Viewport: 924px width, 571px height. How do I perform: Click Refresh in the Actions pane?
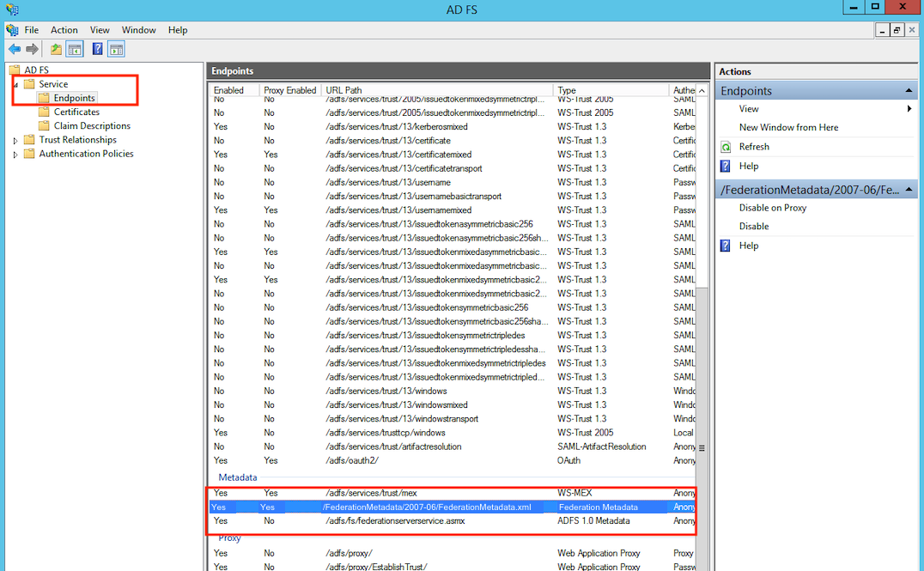point(754,147)
